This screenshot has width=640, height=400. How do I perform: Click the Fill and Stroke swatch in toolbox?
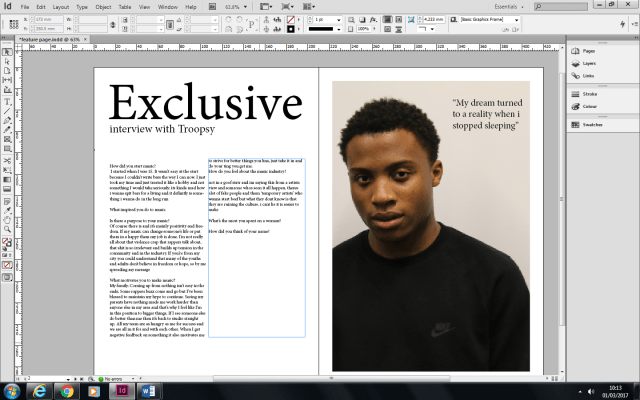(x=7, y=244)
